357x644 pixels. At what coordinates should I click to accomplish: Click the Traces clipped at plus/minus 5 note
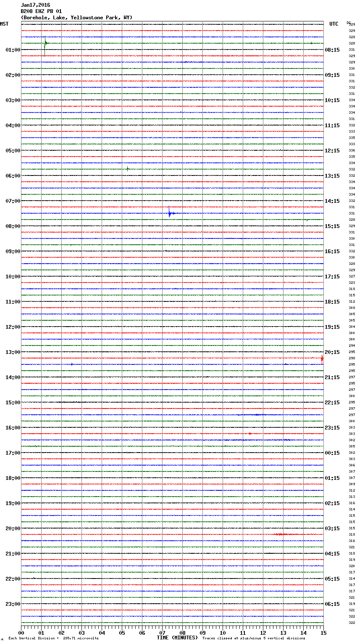pos(254,638)
